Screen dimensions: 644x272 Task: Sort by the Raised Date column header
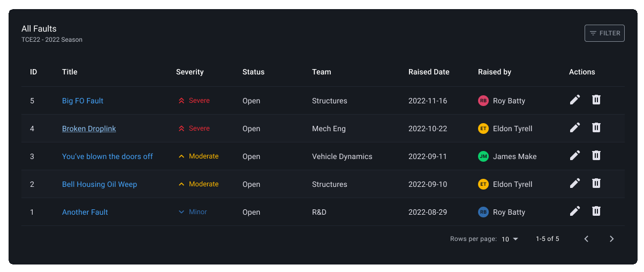[429, 72]
